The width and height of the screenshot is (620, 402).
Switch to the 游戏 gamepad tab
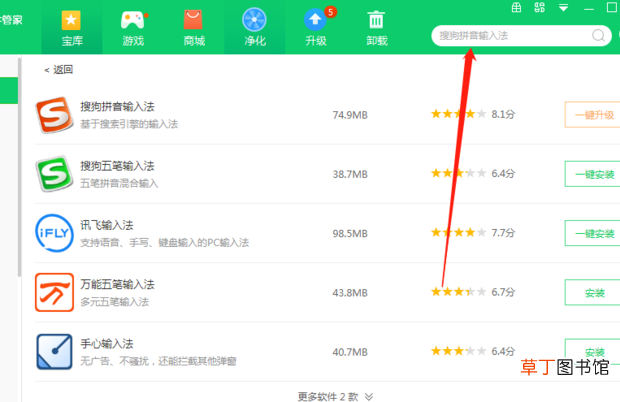click(133, 28)
